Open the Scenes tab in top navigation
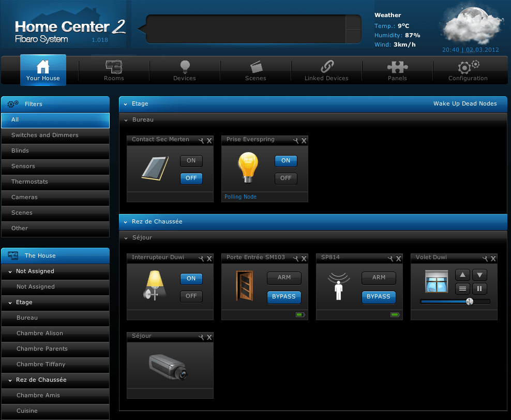 tap(255, 70)
